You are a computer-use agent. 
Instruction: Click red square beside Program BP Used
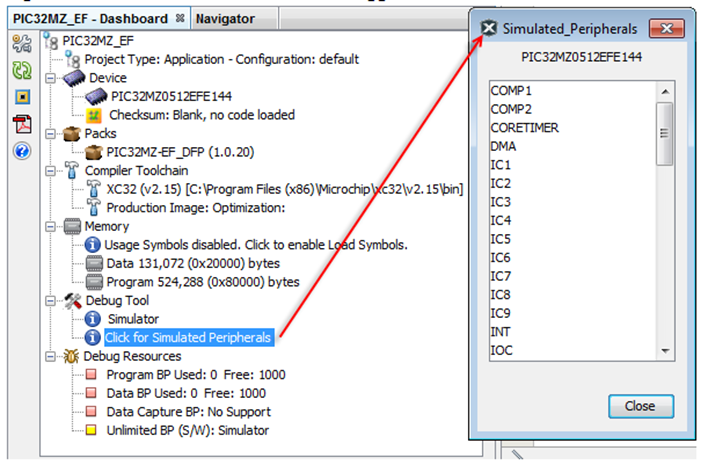(91, 374)
